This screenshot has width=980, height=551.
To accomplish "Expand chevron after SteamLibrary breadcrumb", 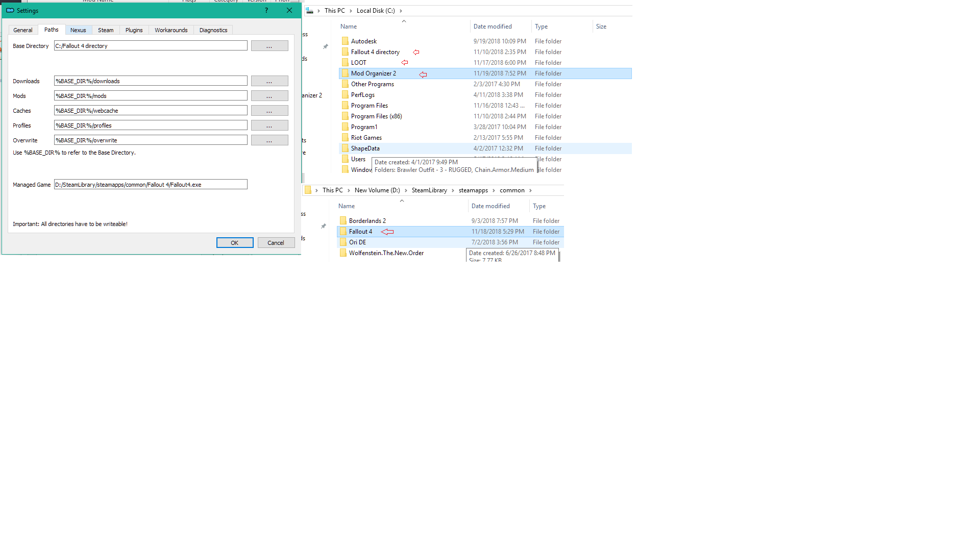I will (453, 190).
